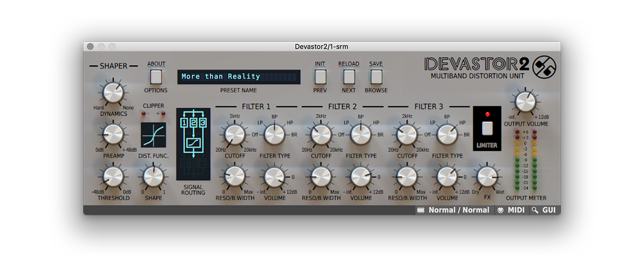Click the Save/Browse preset button
This screenshot has width=644, height=261.
click(376, 76)
